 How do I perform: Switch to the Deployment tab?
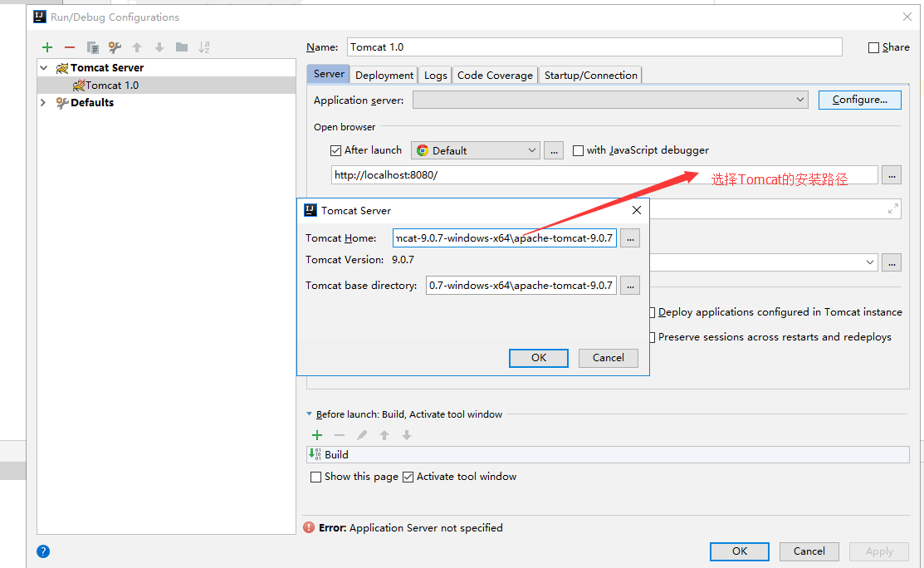click(384, 75)
